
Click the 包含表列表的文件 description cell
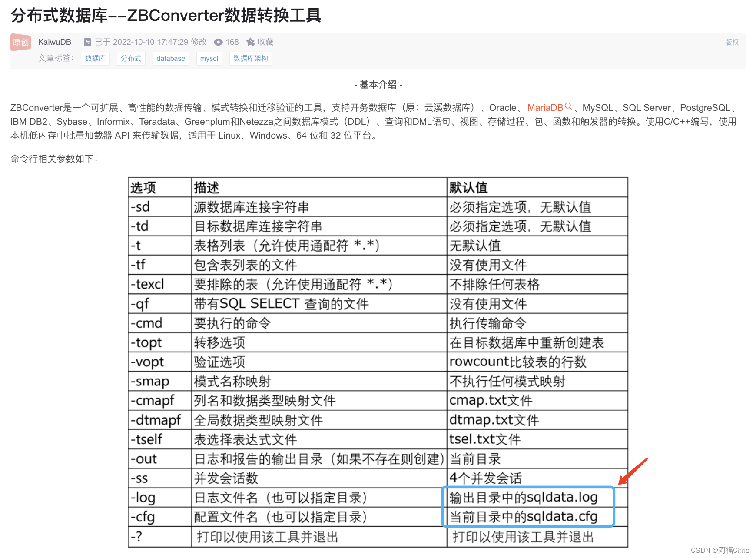coord(319,265)
